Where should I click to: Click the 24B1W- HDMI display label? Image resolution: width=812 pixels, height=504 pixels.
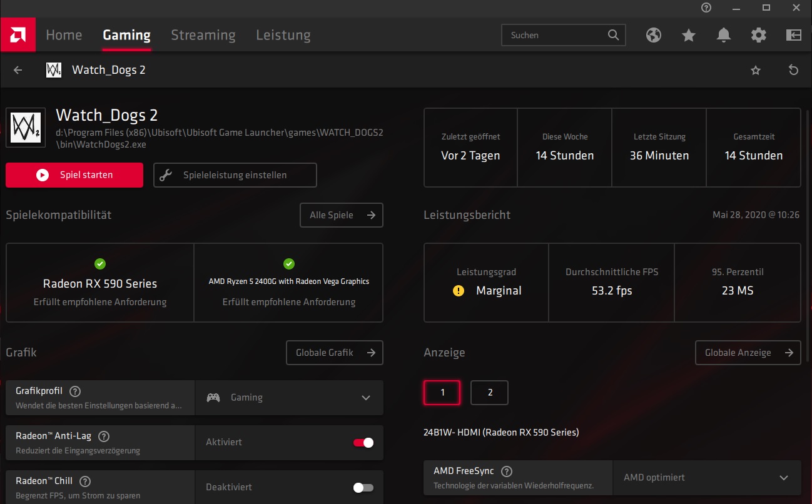coord(501,432)
